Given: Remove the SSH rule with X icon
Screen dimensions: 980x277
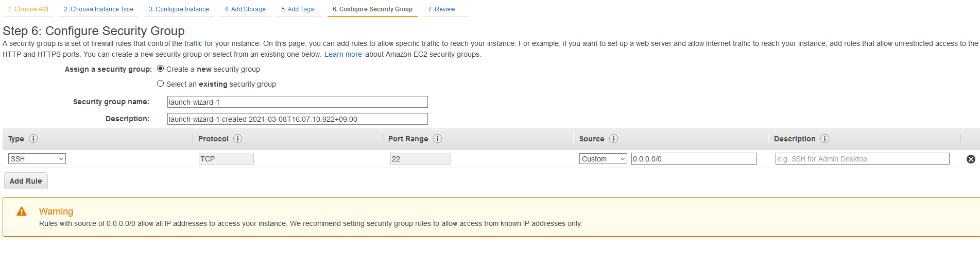Looking at the screenshot, I should [x=971, y=159].
